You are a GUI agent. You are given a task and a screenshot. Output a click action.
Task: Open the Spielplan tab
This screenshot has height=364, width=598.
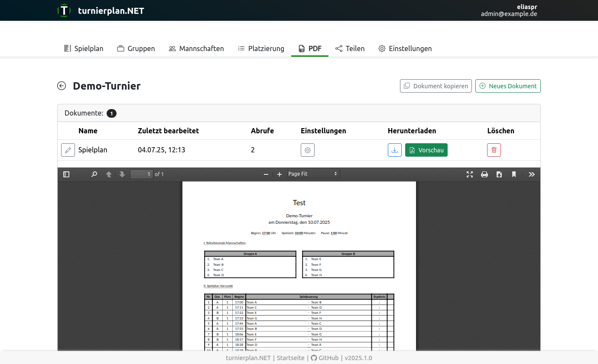click(x=84, y=48)
